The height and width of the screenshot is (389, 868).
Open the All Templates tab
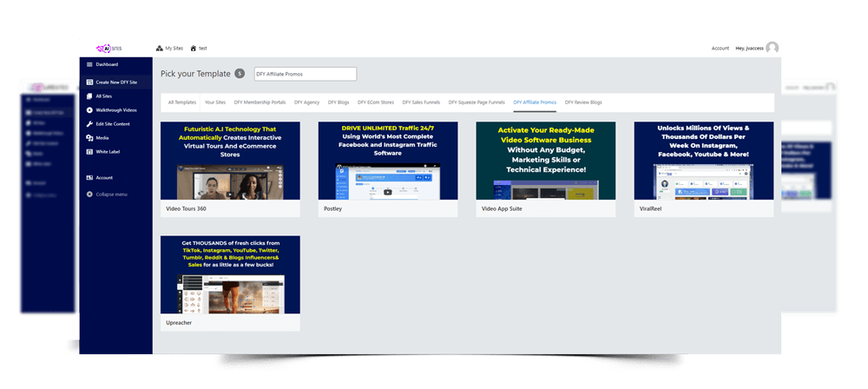pyautogui.click(x=182, y=102)
